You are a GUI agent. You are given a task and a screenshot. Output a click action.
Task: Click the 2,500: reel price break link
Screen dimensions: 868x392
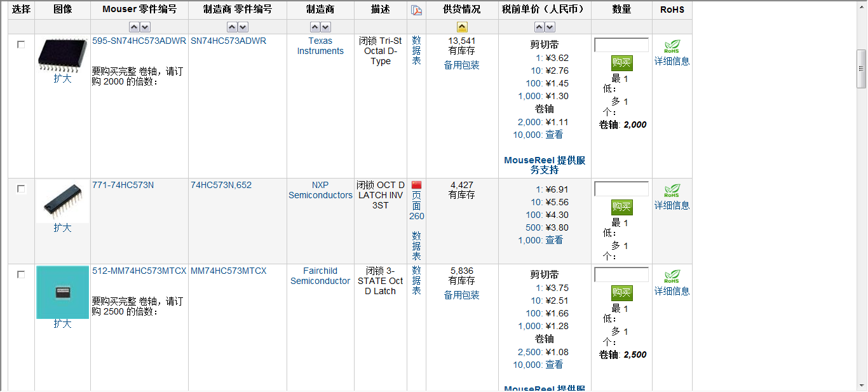pos(531,352)
